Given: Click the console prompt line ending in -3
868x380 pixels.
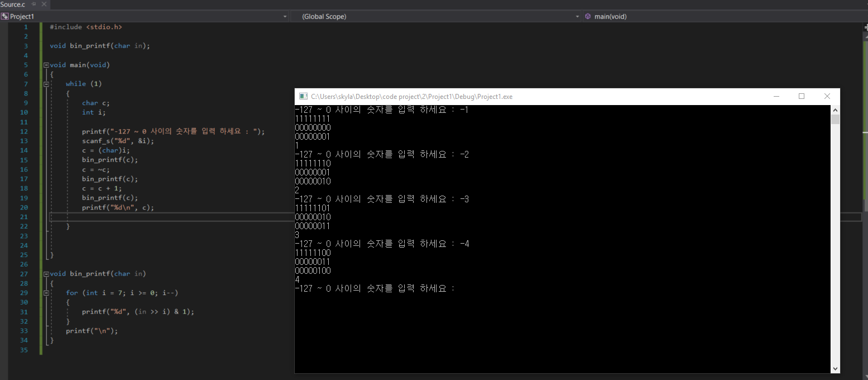Looking at the screenshot, I should point(382,199).
